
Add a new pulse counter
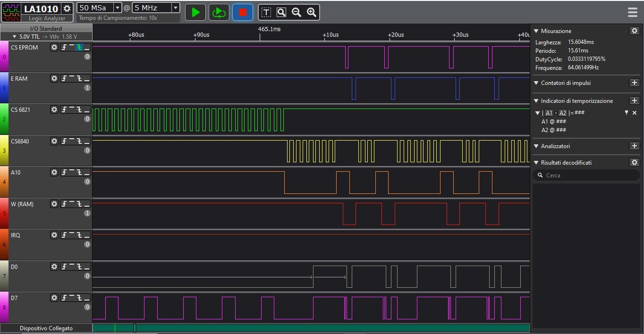coord(635,83)
